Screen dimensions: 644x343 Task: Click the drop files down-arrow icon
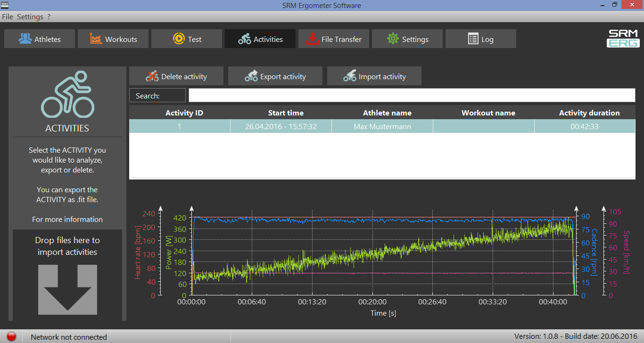coord(67,289)
